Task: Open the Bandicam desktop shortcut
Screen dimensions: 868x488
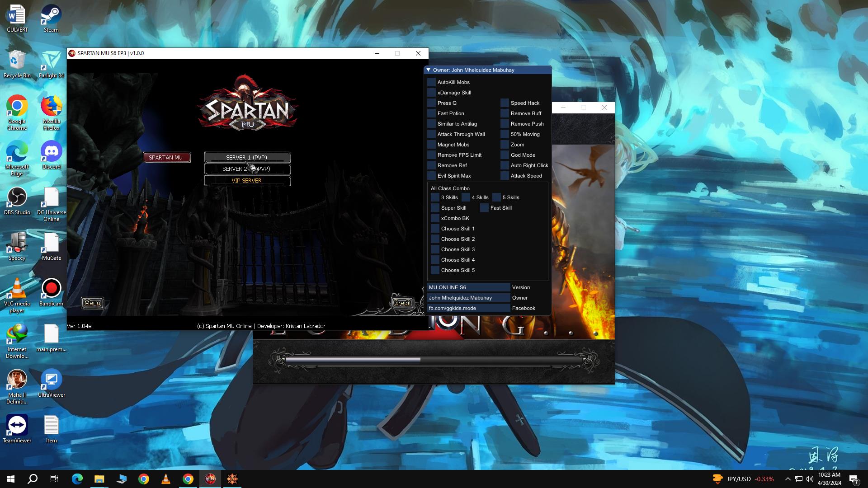Action: tap(51, 292)
